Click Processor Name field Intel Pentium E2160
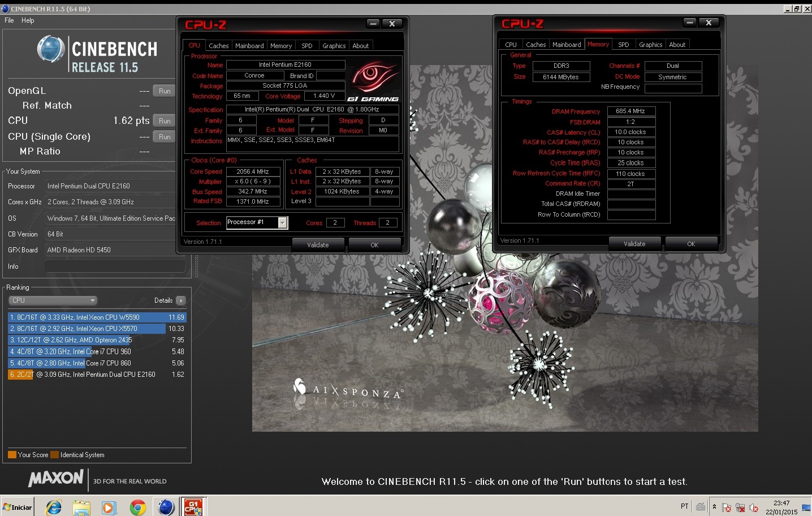Screen dimensions: 812x516 (x=286, y=65)
